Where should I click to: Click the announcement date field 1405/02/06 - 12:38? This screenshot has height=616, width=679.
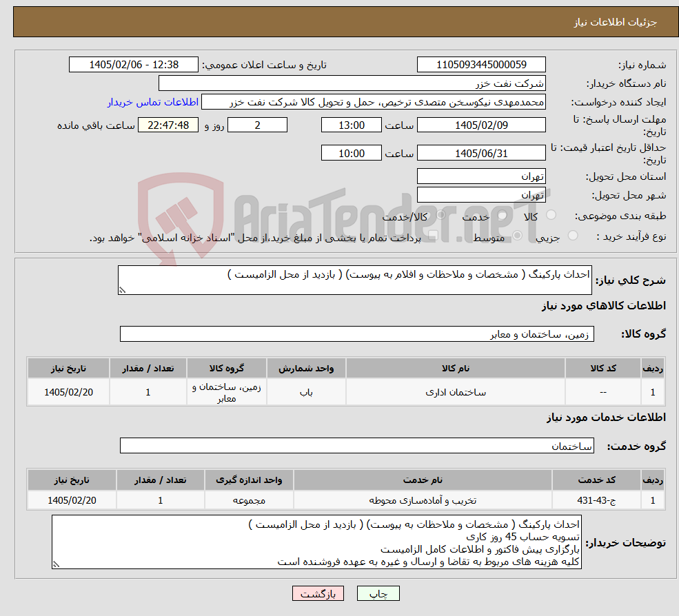(133, 65)
